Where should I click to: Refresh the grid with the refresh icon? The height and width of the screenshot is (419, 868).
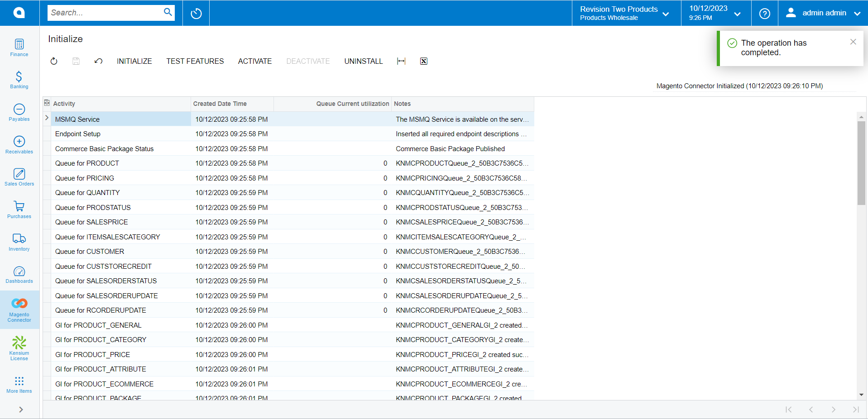pos(53,61)
